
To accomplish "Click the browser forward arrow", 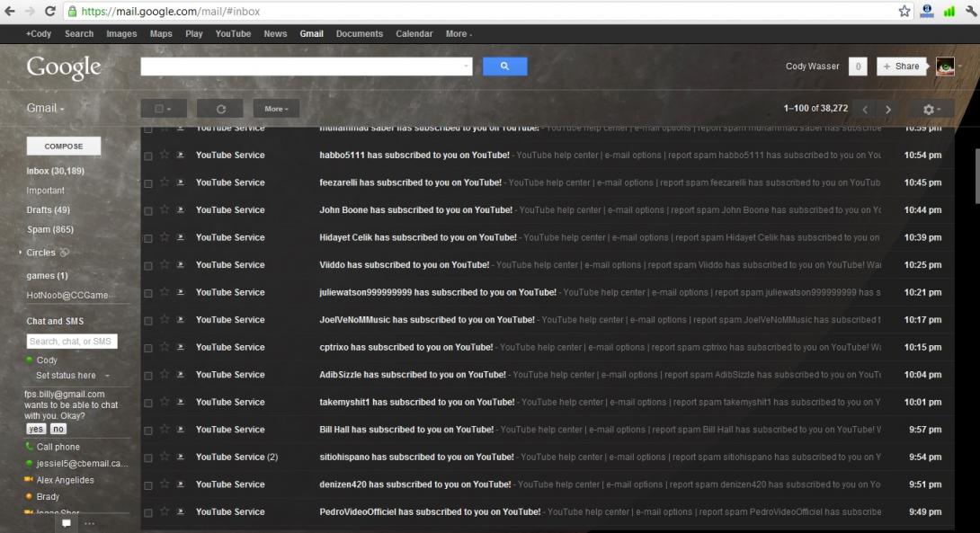I will pyautogui.click(x=30, y=12).
